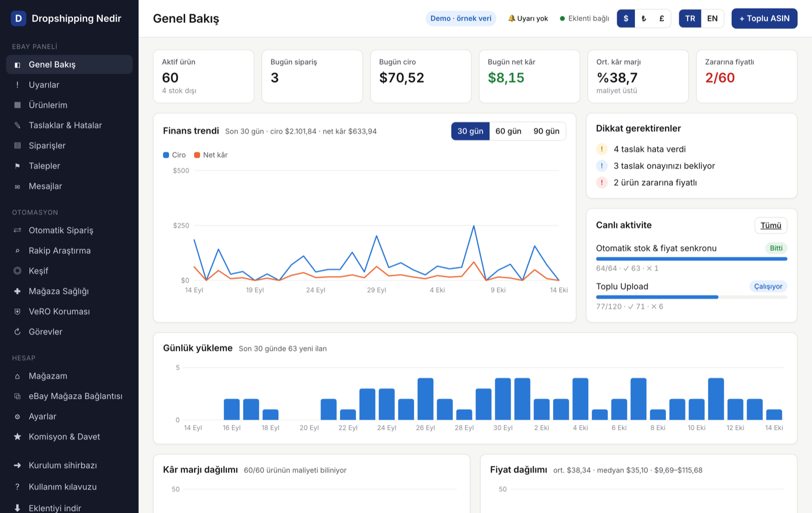
Task: Switch currency to pound (£)
Action: (662, 18)
